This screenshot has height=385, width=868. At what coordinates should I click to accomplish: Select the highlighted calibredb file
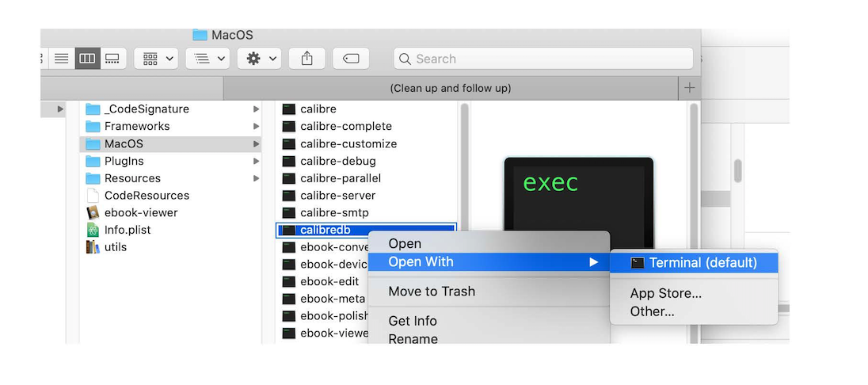366,230
